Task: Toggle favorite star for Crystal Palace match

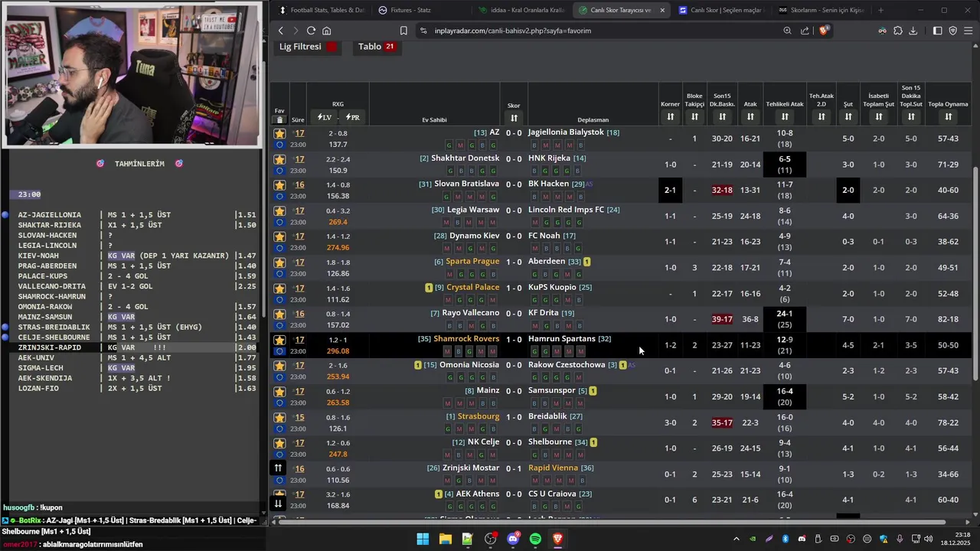Action: [x=279, y=289]
